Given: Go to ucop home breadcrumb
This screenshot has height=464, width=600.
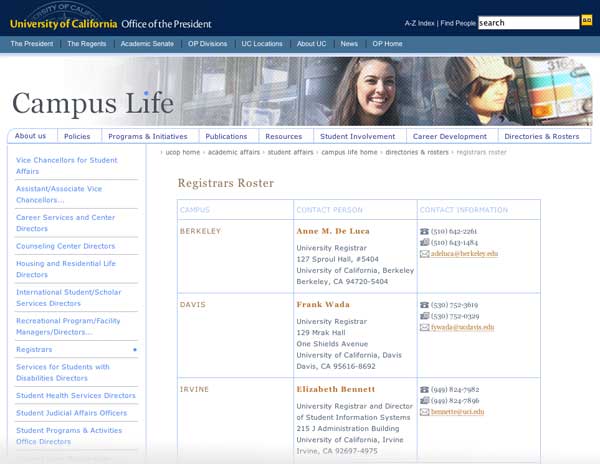Looking at the screenshot, I should point(183,152).
